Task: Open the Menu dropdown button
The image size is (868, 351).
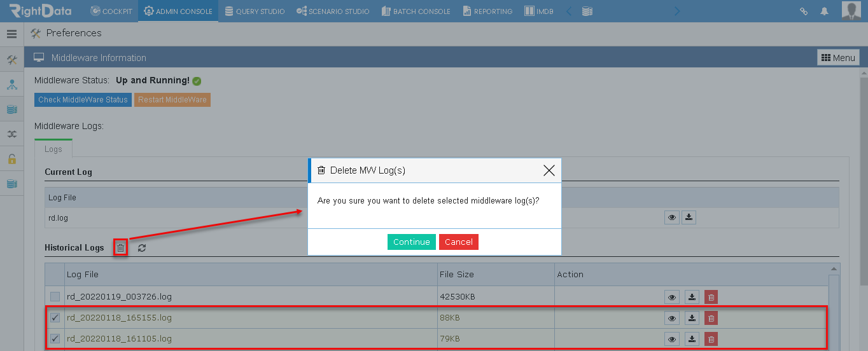Action: [838, 57]
